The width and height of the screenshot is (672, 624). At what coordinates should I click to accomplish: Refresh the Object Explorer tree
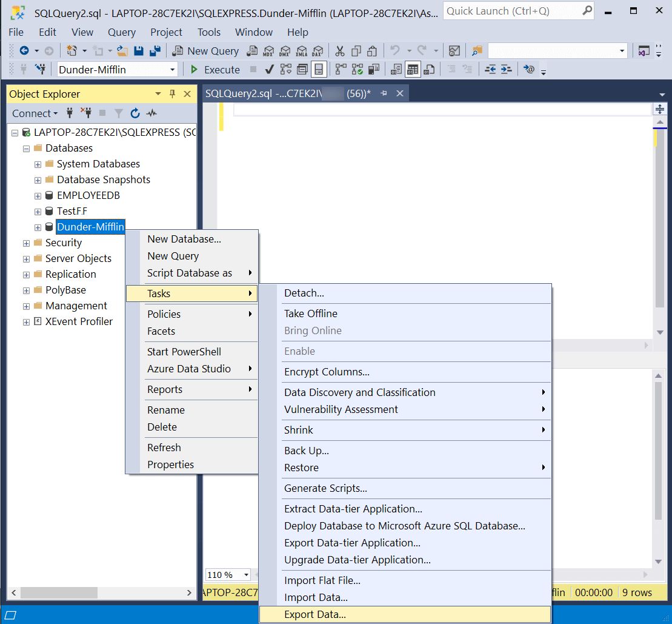click(134, 113)
